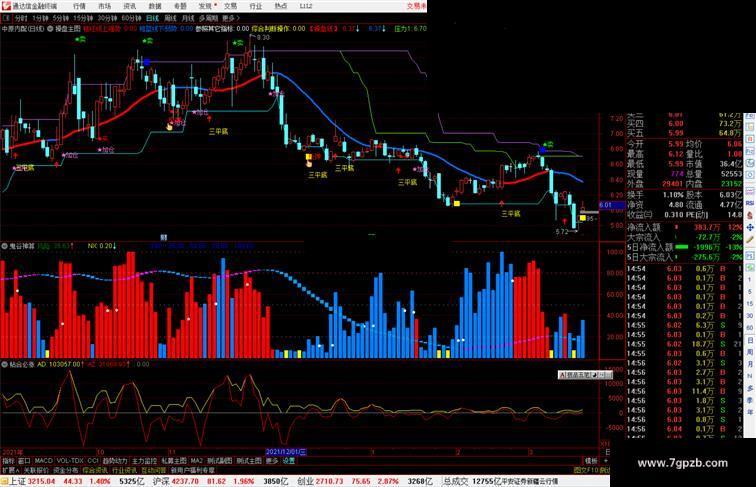Select 周 period in right sidebar
The width and height of the screenshot is (756, 487).
(x=750, y=352)
